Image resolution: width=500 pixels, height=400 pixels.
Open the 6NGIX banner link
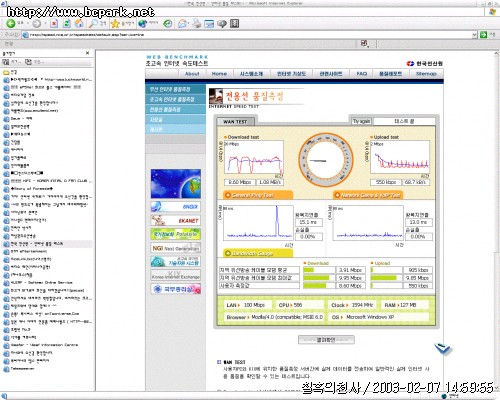pyautogui.click(x=176, y=207)
